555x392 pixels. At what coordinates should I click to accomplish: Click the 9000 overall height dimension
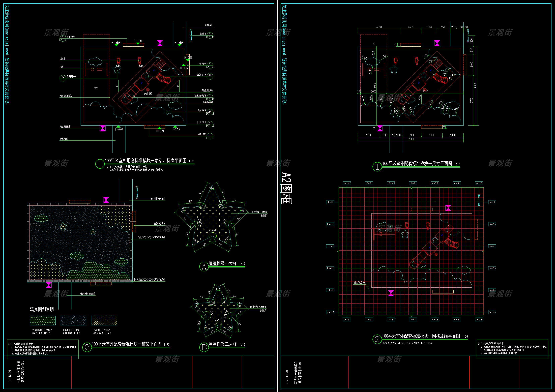(x=475, y=85)
